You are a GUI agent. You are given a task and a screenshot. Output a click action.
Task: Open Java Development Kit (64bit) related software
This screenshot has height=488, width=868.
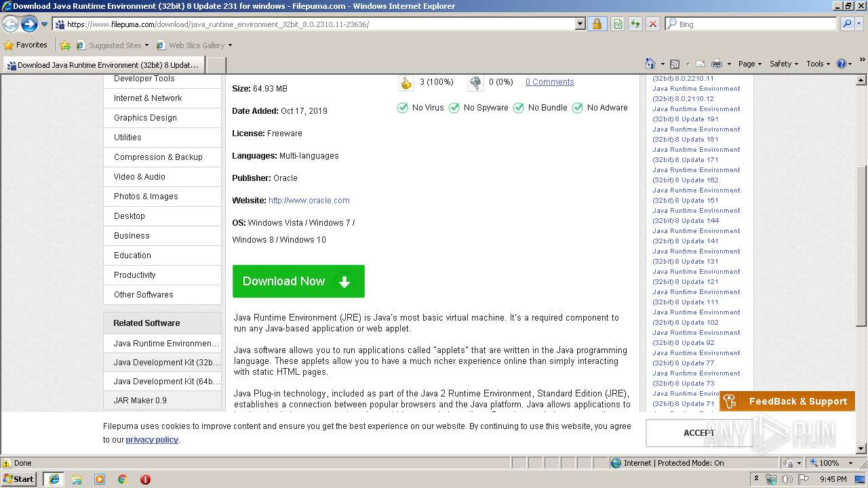point(166,381)
